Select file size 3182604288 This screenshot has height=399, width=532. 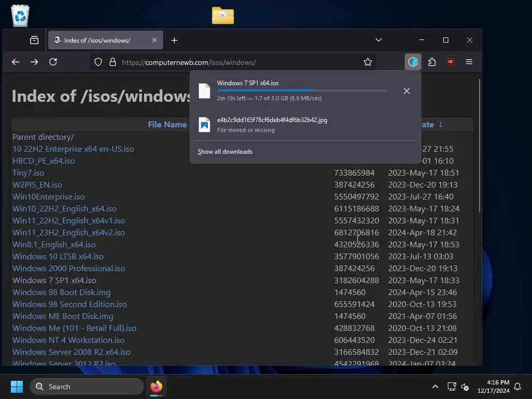pos(356,280)
